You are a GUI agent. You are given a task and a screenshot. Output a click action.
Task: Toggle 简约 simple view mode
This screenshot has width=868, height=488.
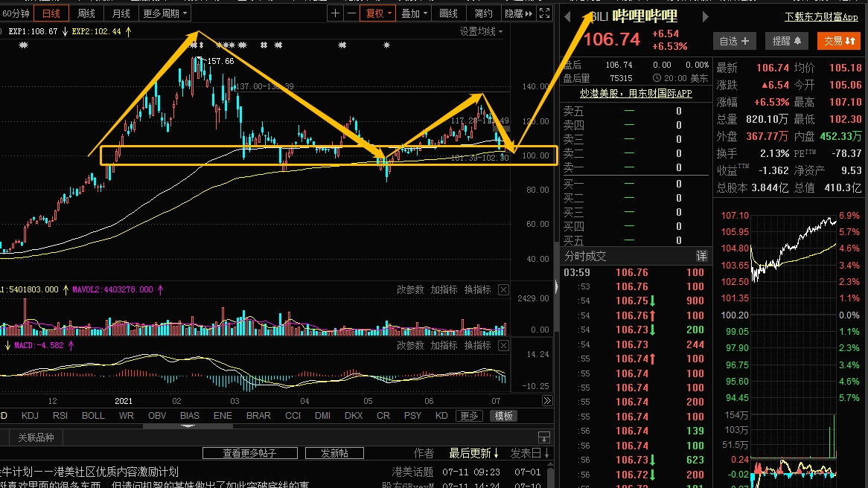click(483, 13)
